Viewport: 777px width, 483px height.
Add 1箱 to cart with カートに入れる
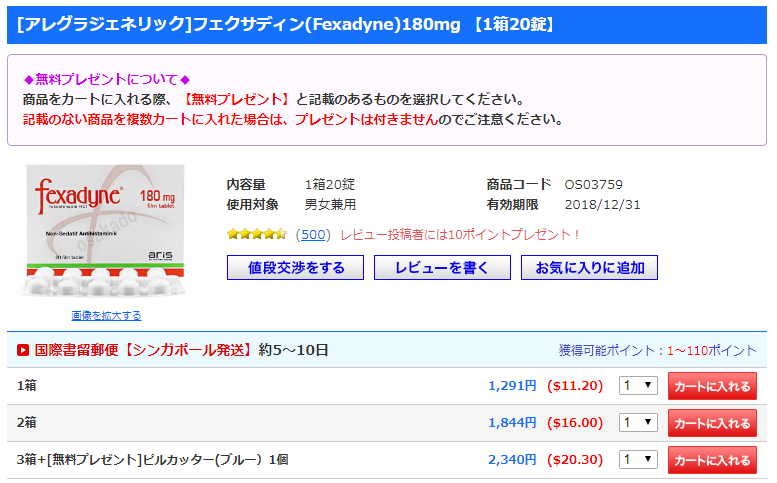(x=712, y=386)
